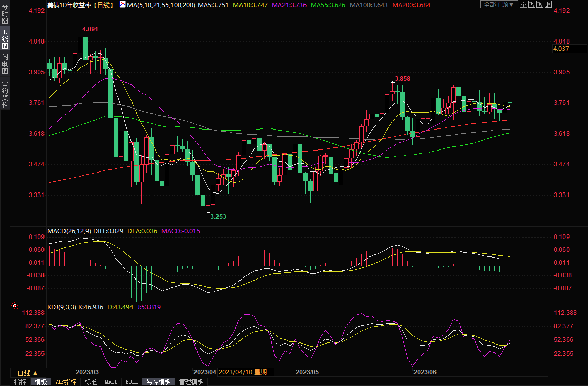The image size is (588, 386).
Task: Open 管理模板 template manager
Action: (x=191, y=382)
